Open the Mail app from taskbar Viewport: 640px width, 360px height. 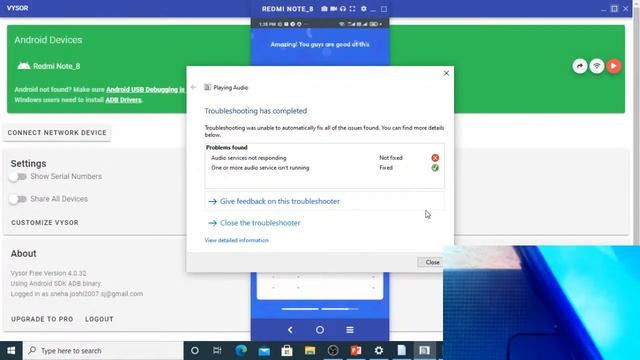point(264,351)
